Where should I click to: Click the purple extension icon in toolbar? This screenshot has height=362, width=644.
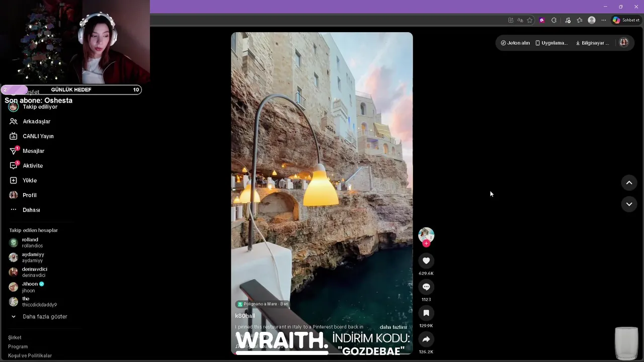[x=542, y=20]
